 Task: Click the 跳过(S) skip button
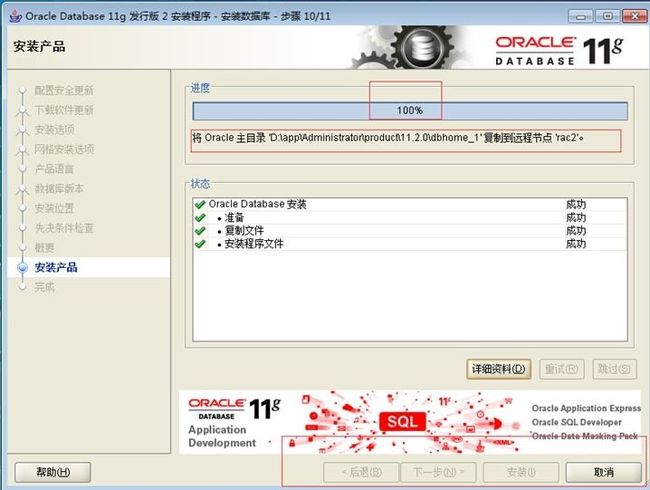tap(614, 369)
